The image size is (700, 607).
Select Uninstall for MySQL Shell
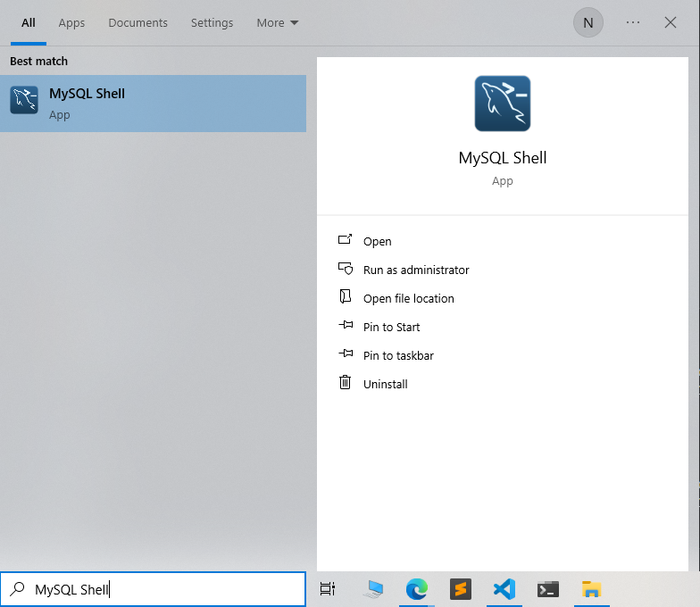[386, 384]
